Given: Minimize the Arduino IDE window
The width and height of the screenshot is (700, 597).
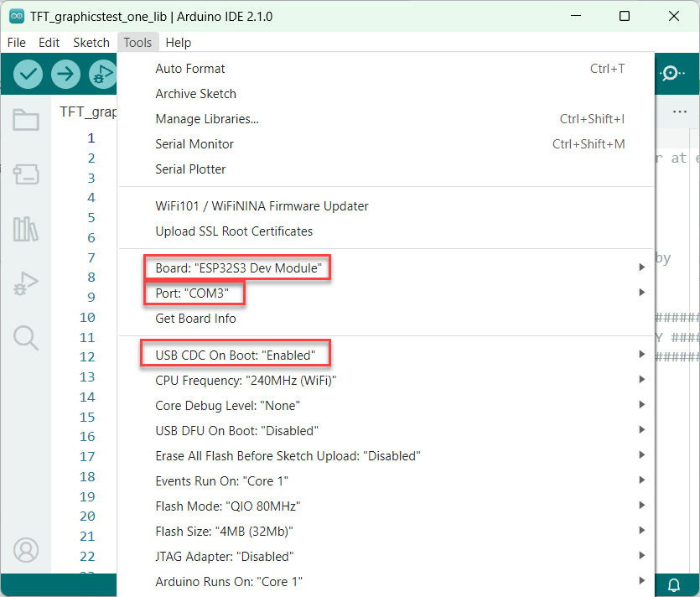Looking at the screenshot, I should click(x=576, y=16).
